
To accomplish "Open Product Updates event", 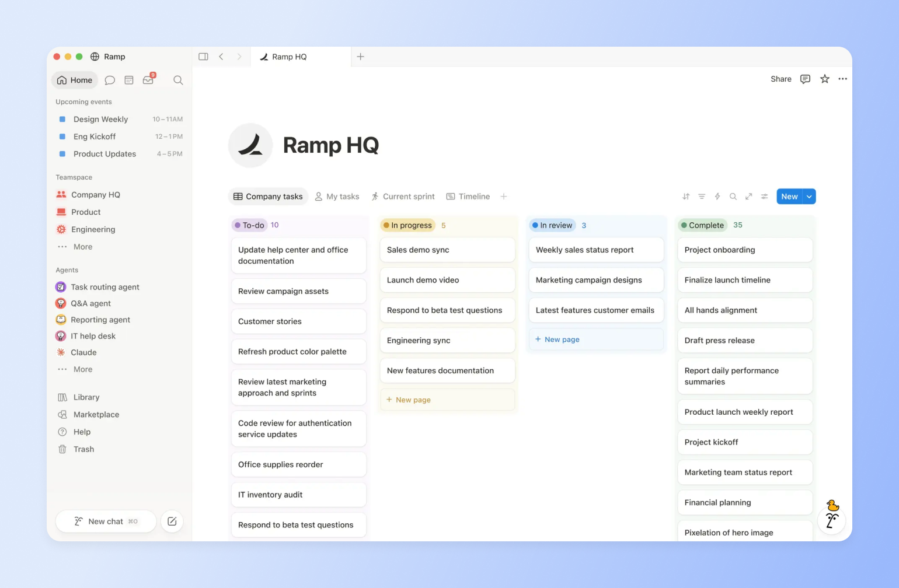I will [x=120, y=154].
